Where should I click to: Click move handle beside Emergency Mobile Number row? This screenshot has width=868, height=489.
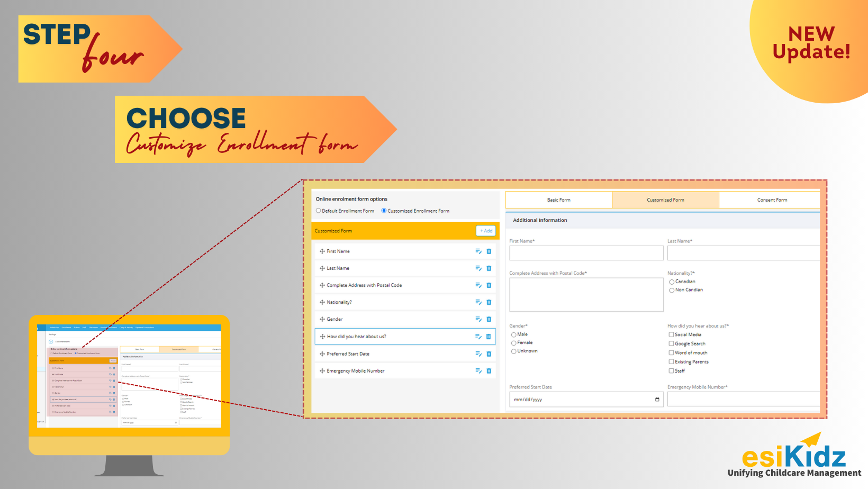(322, 371)
